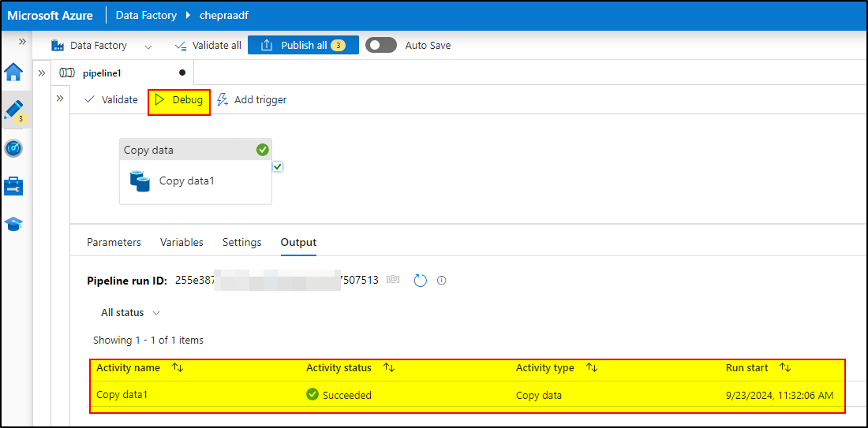
Task: Click the Copy data database icon
Action: (x=140, y=181)
